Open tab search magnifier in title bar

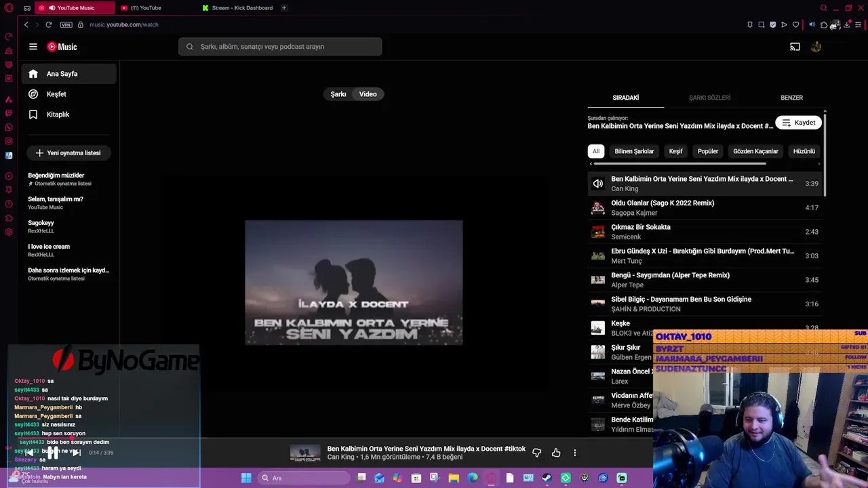824,8
